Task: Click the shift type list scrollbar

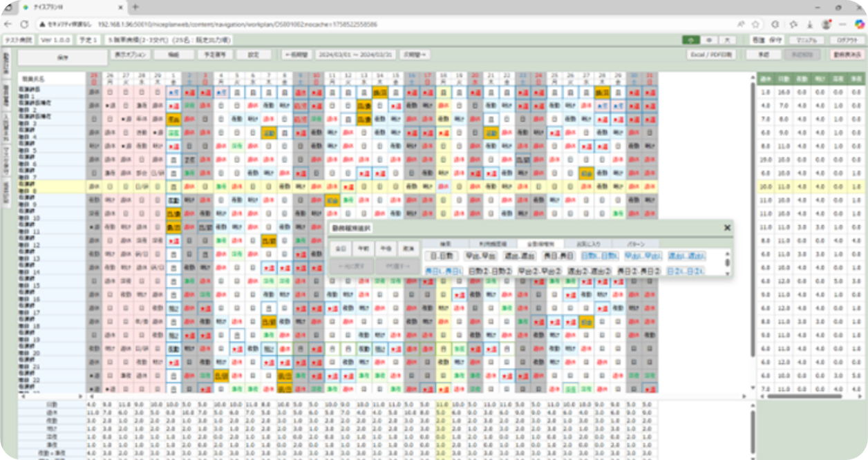Action: click(726, 263)
